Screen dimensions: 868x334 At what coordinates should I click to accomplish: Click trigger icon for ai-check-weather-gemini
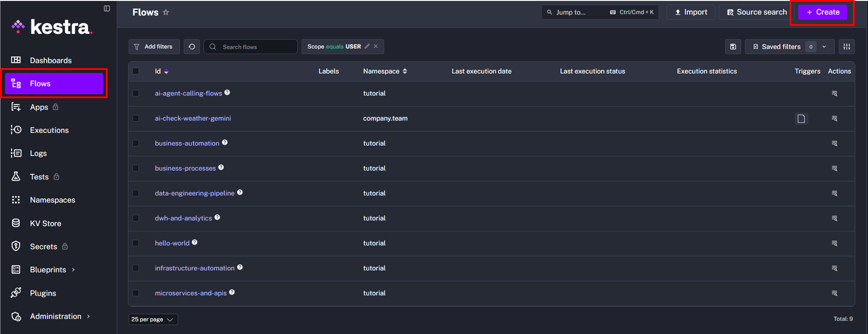point(801,118)
